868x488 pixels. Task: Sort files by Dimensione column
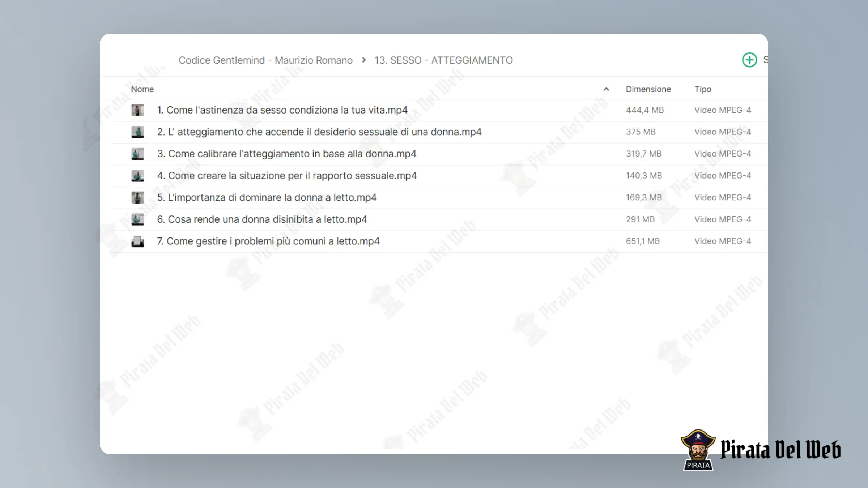pos(648,89)
